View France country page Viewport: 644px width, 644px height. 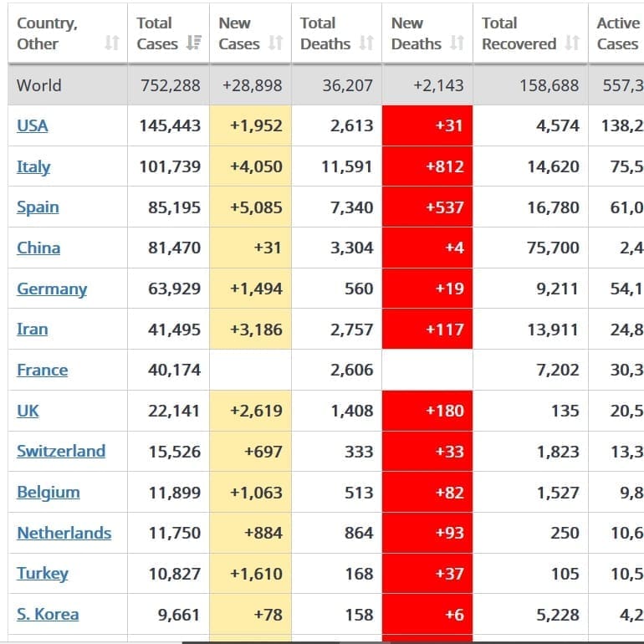(43, 370)
